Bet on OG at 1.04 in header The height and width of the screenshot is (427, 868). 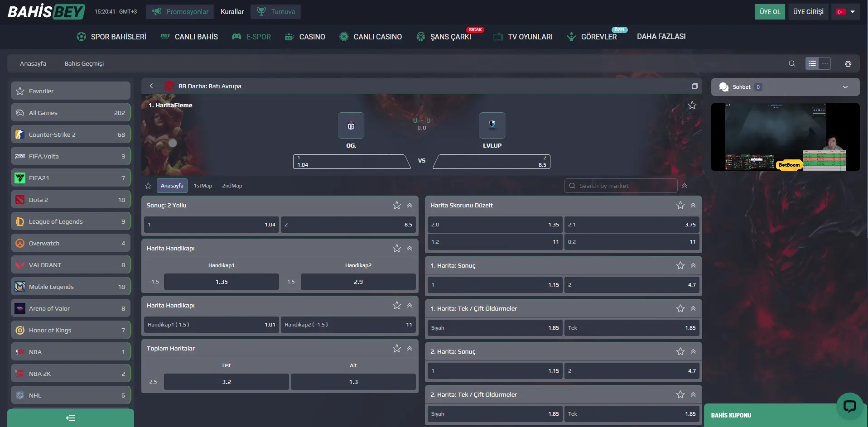[x=352, y=162]
